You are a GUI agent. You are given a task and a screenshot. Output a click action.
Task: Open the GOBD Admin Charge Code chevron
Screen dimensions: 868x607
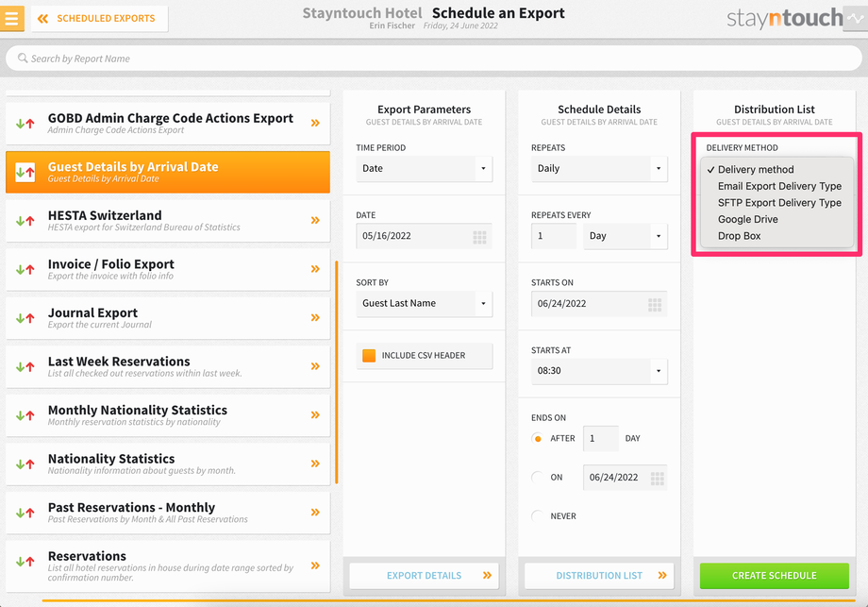[315, 123]
